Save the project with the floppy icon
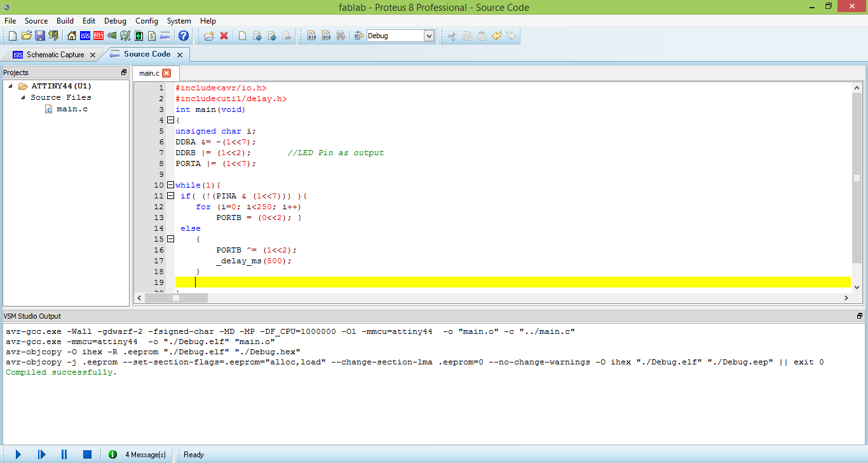This screenshot has width=868, height=463. tap(39, 36)
